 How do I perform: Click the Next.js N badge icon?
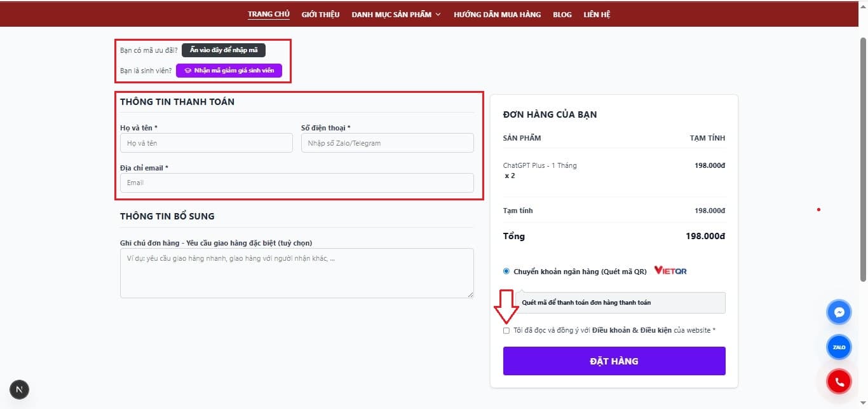click(x=19, y=389)
